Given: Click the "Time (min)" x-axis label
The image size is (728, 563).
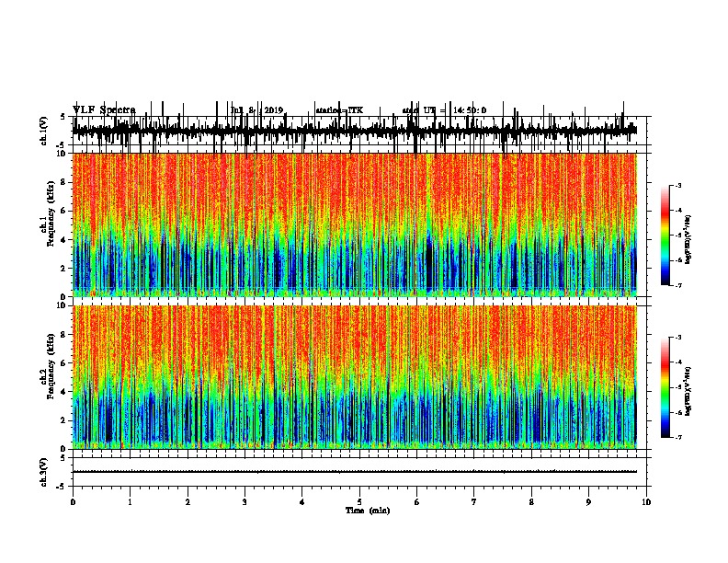Looking at the screenshot, I should (x=368, y=511).
